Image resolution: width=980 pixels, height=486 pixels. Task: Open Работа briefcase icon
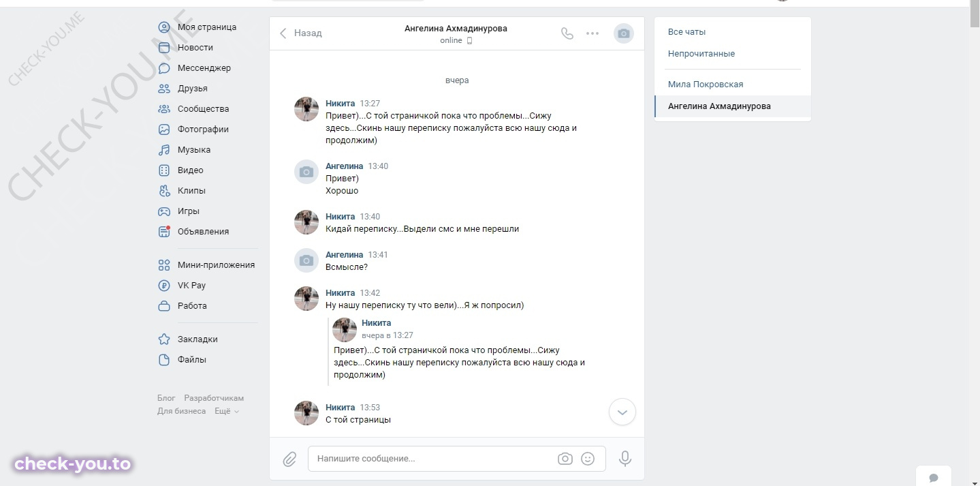coord(164,306)
